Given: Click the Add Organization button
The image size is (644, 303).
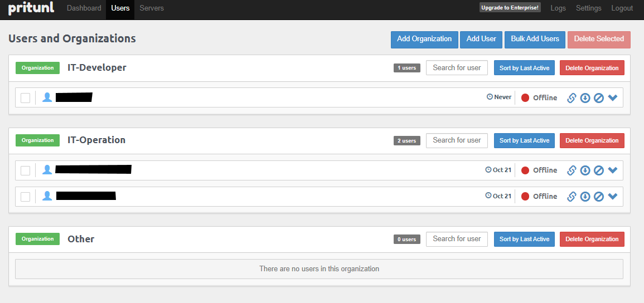Looking at the screenshot, I should pos(424,39).
